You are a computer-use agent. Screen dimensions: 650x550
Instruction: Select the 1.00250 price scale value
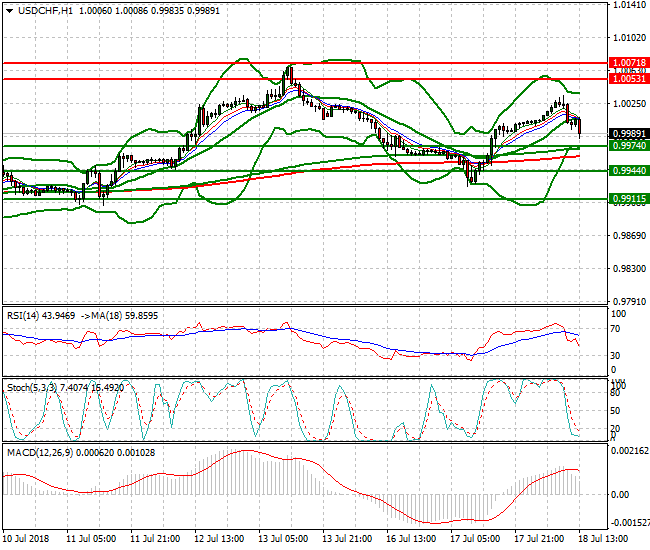[630, 104]
